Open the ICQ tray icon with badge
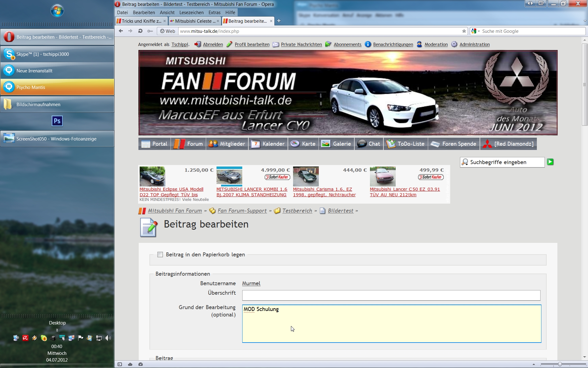Viewport: 588px width, 368px height. pyautogui.click(x=44, y=338)
